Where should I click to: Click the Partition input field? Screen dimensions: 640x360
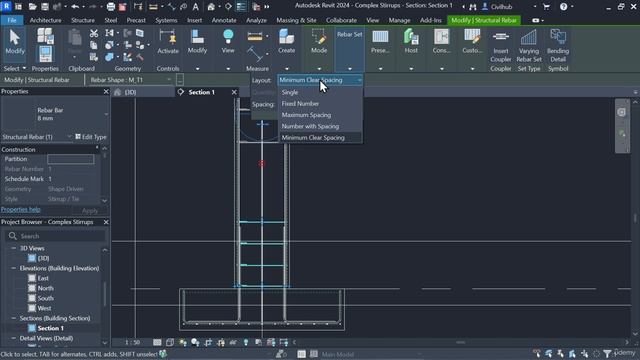pyautogui.click(x=71, y=159)
